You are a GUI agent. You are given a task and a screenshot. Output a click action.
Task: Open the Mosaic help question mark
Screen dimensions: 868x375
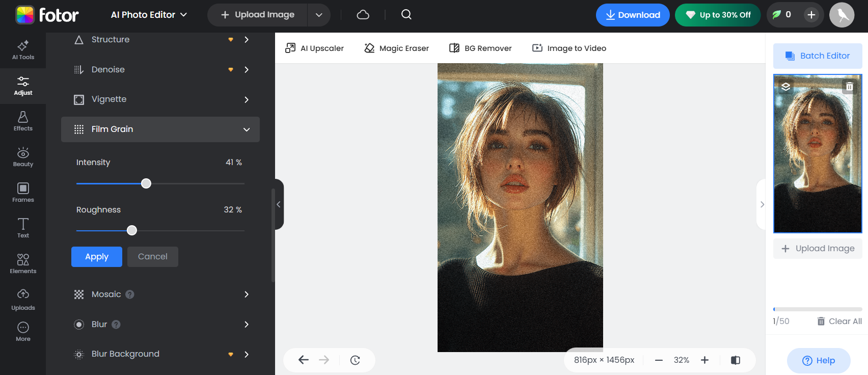[130, 294]
